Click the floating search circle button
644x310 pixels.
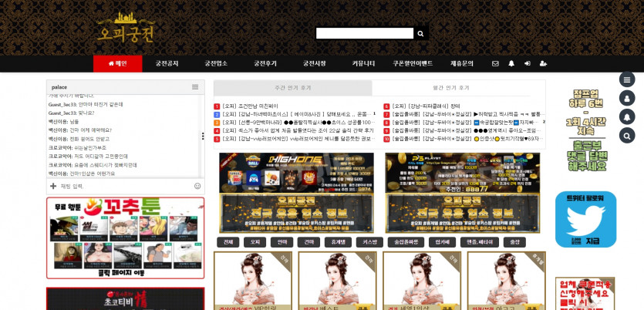point(627,136)
